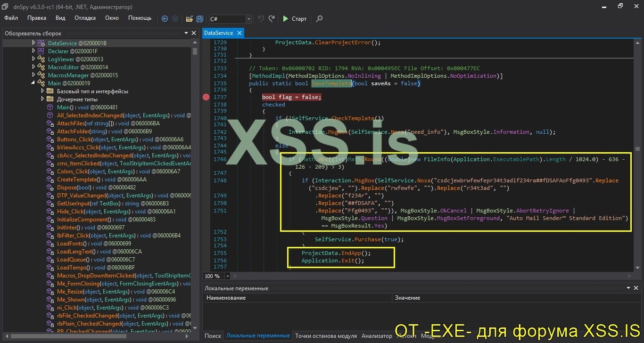This screenshot has height=343, width=644.
Task: Open an assembly with the folder icon
Action: pos(190,19)
